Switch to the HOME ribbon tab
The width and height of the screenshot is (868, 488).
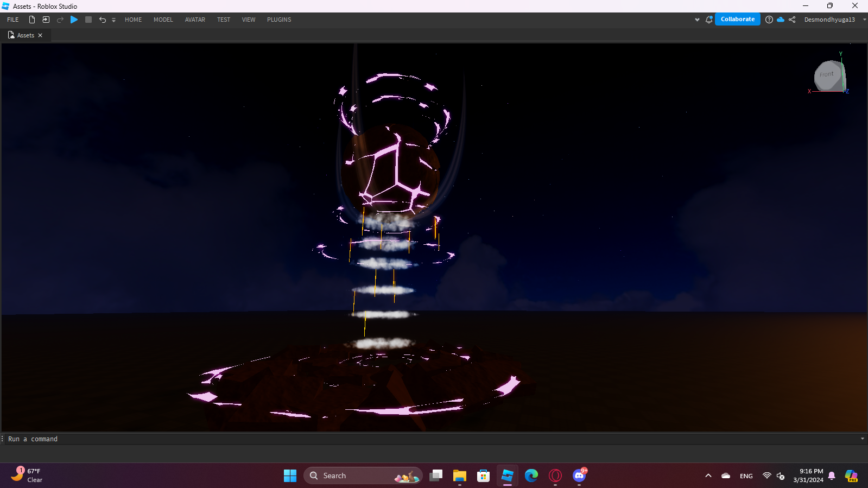[134, 20]
